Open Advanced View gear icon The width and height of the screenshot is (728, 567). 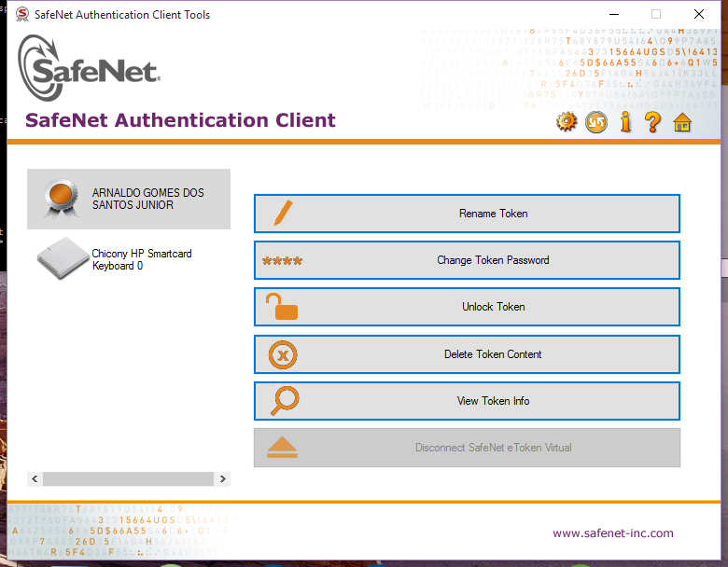(567, 122)
